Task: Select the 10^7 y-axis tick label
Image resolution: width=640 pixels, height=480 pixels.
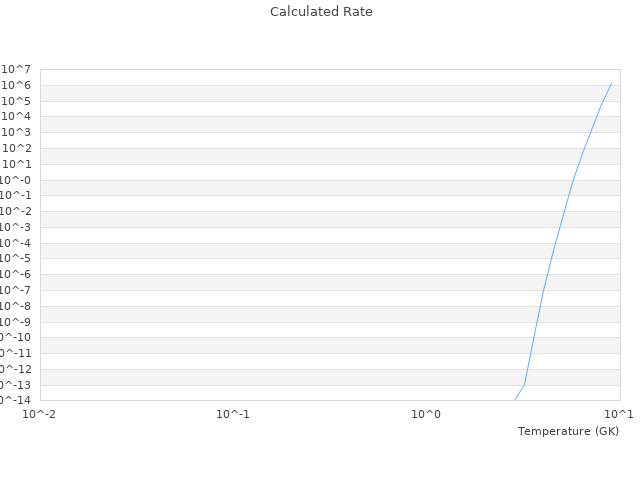Action: [x=16, y=69]
